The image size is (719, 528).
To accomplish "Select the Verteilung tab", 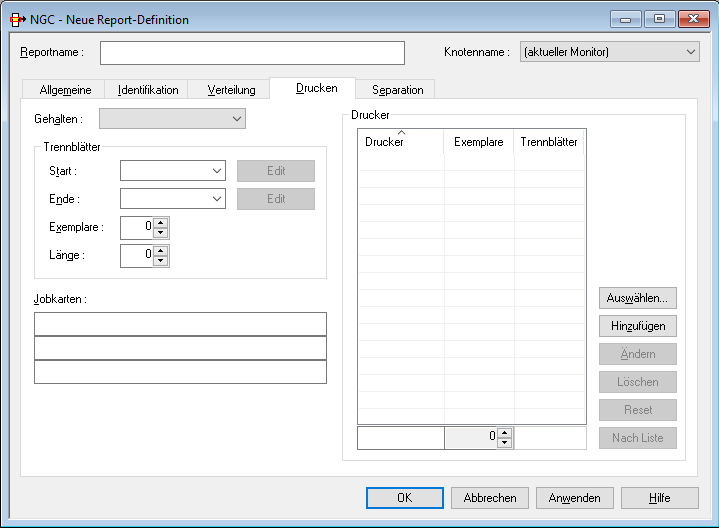I will (x=231, y=90).
